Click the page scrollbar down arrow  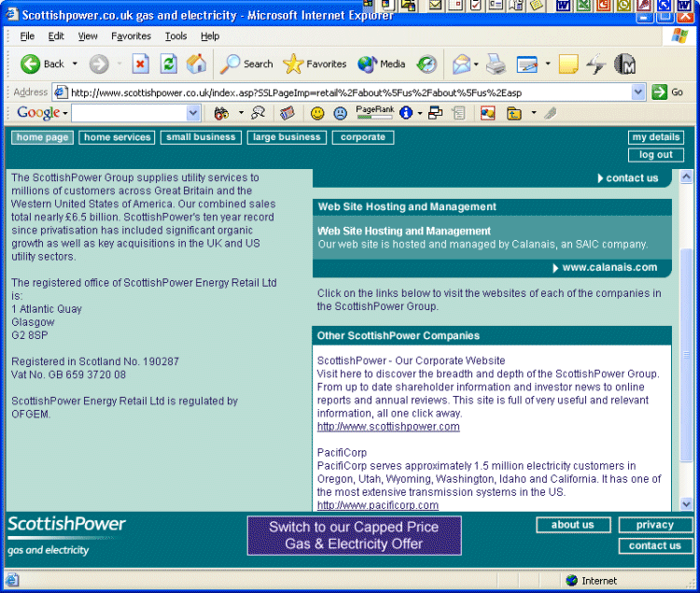(x=686, y=504)
